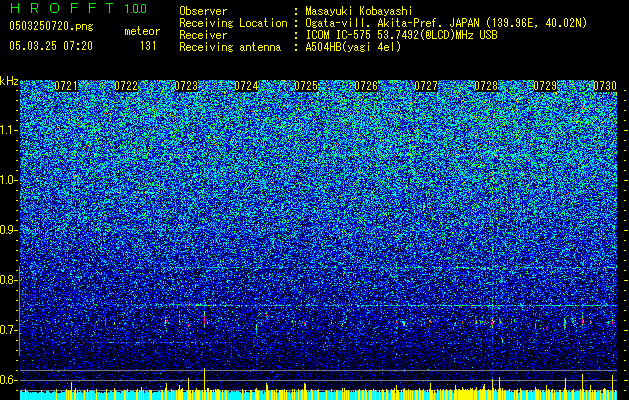Click the 0728 time marker
This screenshot has height=400, width=629.
[x=486, y=86]
